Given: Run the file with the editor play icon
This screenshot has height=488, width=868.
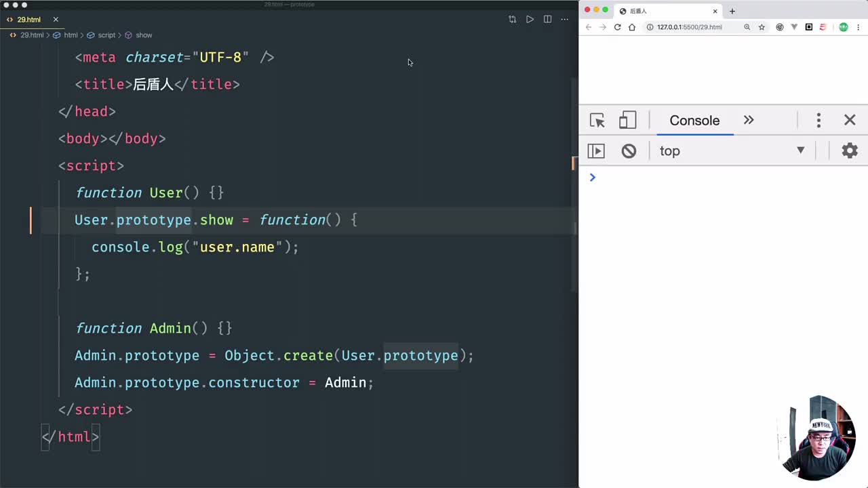Looking at the screenshot, I should pyautogui.click(x=530, y=20).
